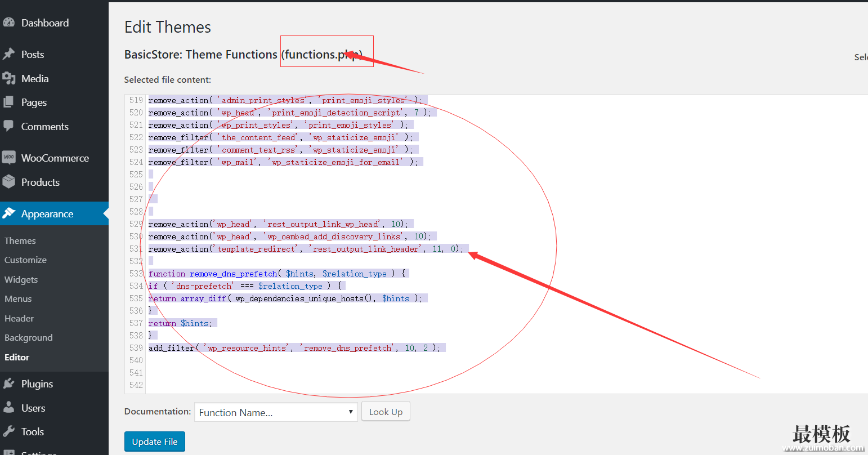Click the Users person icon

coord(8,408)
